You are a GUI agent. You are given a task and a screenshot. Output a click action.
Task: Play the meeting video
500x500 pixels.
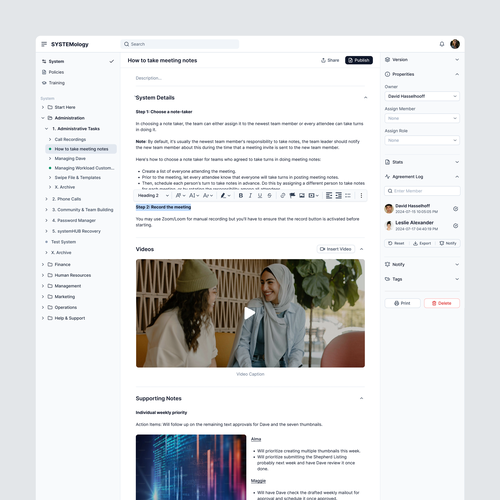point(250,313)
